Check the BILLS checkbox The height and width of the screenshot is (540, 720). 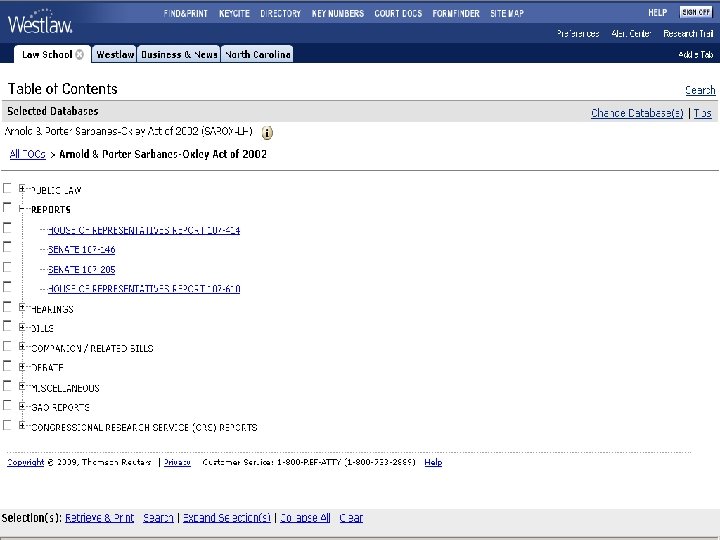click(7, 326)
